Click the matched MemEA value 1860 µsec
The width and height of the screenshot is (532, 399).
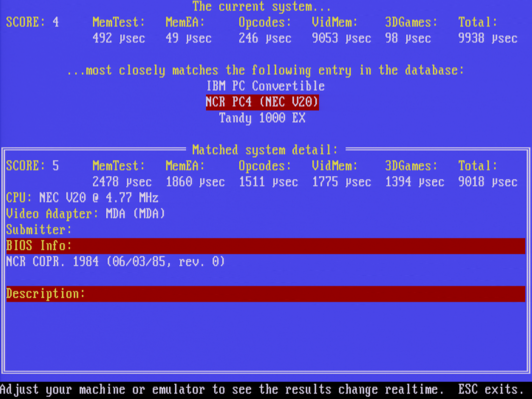click(x=195, y=182)
